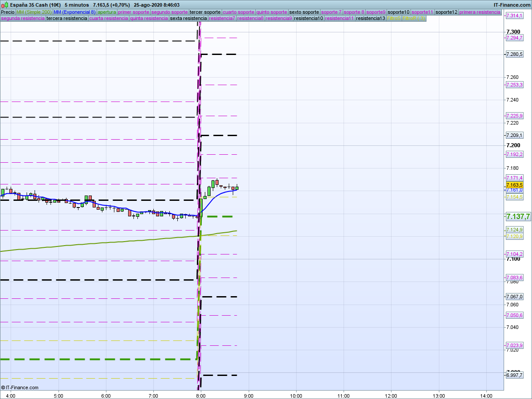This screenshot has width=532, height=399.
Task: Click the FiltroR (3) indicator label
Action: [414, 19]
